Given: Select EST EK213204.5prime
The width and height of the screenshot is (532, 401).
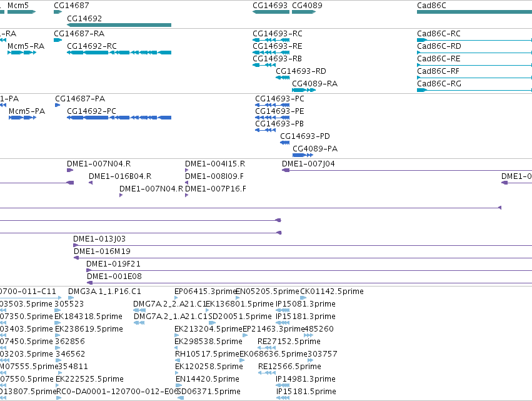Looking at the screenshot, I should tap(176, 335).
